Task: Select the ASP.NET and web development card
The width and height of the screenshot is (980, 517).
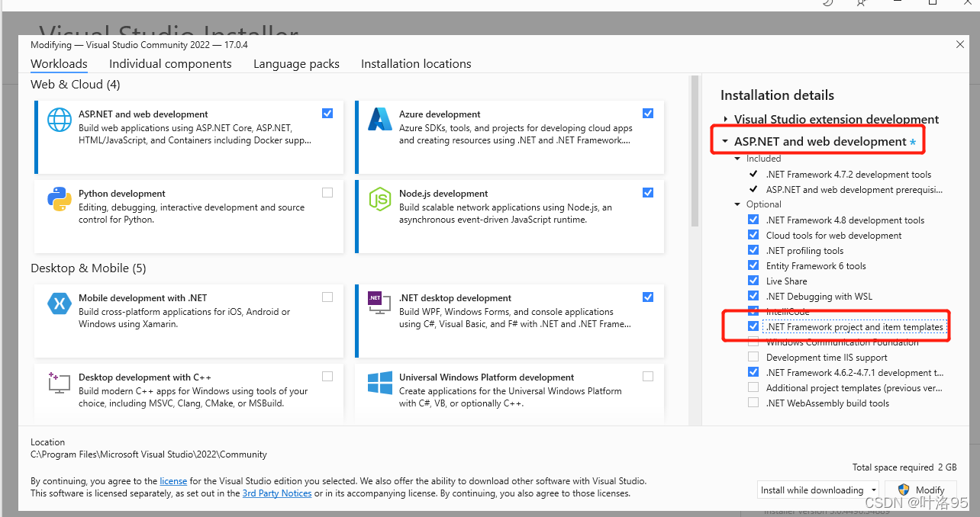Action: pyautogui.click(x=189, y=137)
